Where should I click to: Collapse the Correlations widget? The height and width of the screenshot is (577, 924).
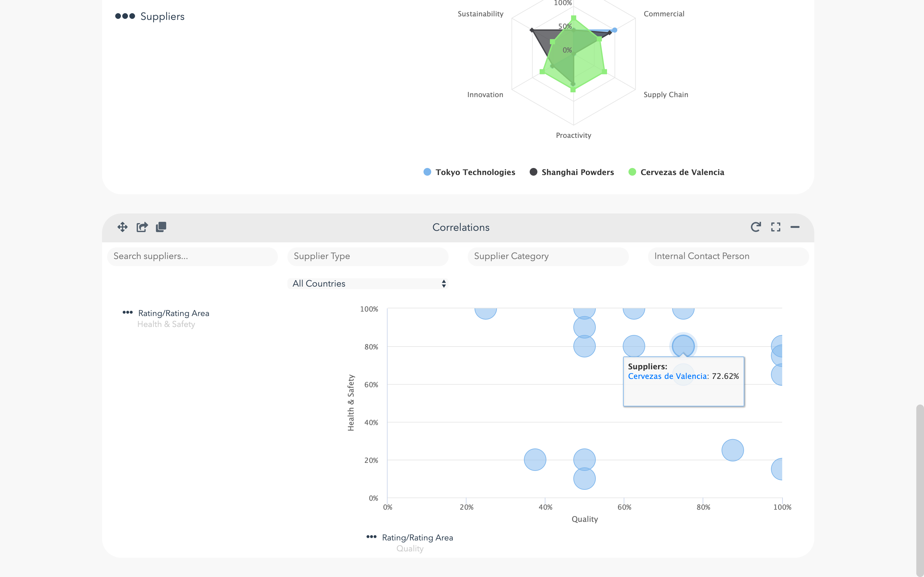coord(795,227)
